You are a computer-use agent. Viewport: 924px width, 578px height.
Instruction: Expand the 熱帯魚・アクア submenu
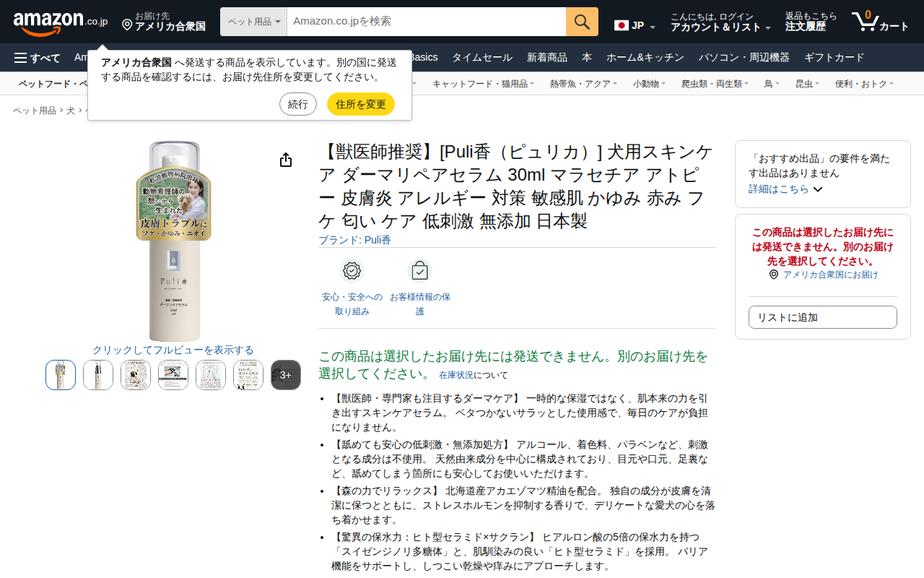(583, 84)
